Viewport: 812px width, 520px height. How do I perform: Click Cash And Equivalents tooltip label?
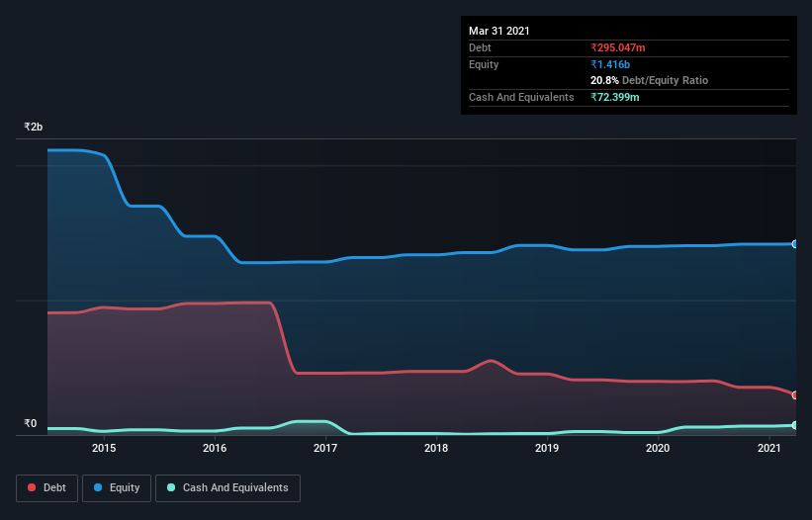click(521, 97)
